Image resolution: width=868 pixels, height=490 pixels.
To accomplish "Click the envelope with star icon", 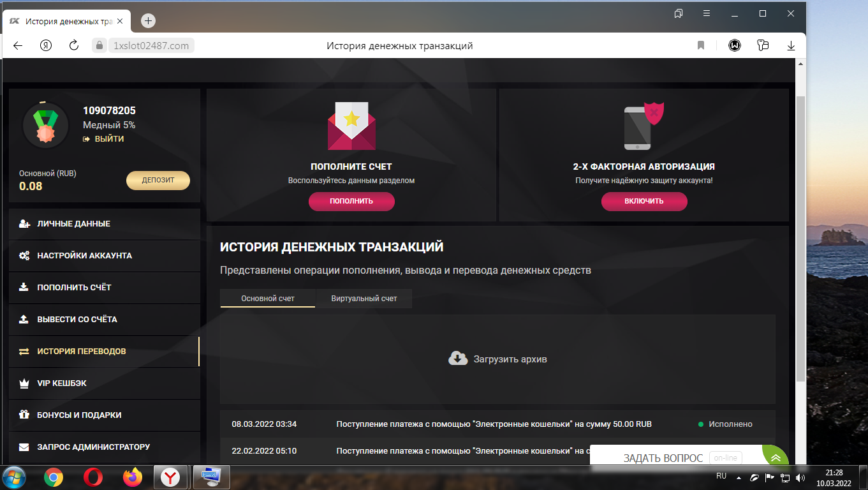I will click(x=351, y=125).
